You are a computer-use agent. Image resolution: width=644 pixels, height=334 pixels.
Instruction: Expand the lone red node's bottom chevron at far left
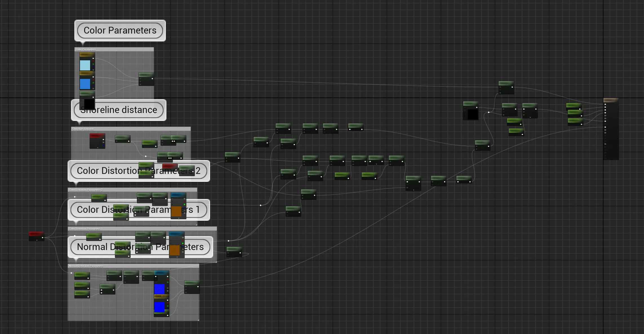(x=37, y=240)
